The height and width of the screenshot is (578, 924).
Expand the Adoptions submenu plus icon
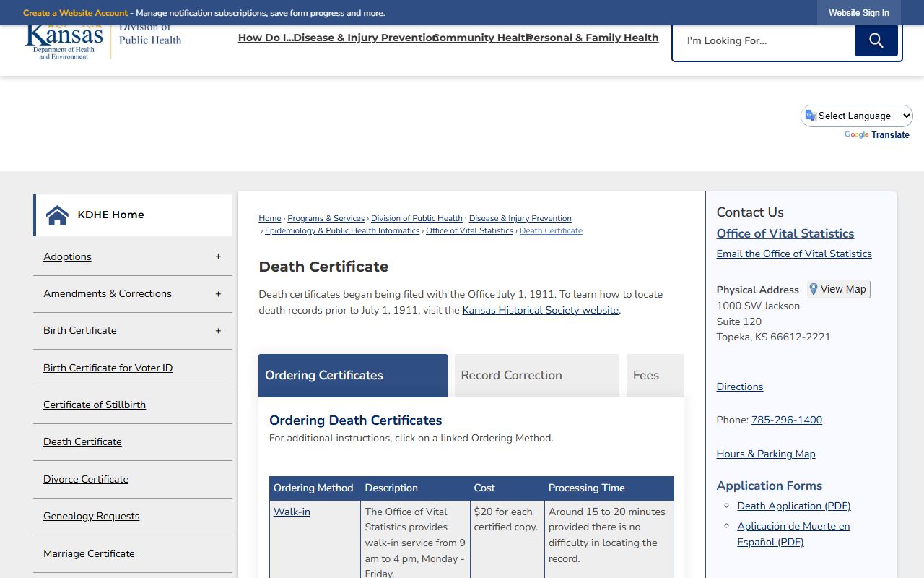(218, 256)
